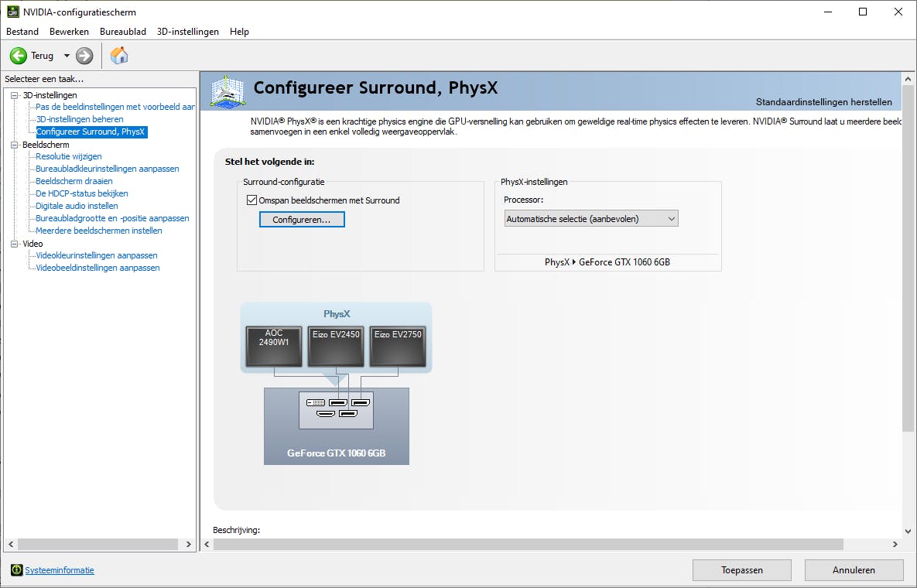Viewport: 917px width, 588px height.
Task: Collapse the Beeldscherm tree node
Action: pos(15,145)
